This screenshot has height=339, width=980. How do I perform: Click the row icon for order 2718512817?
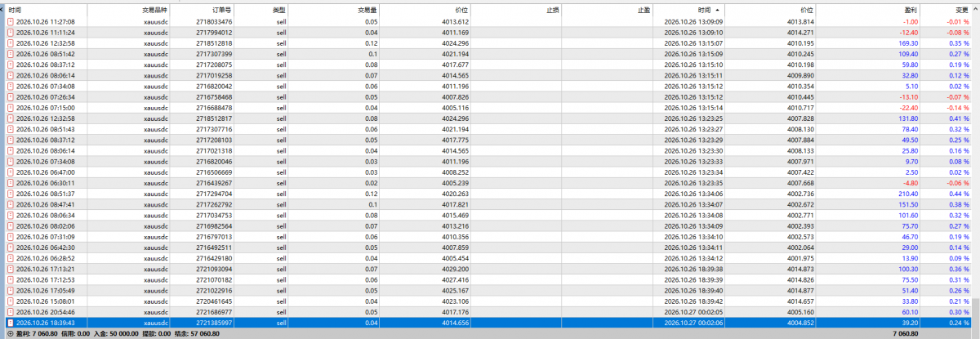tap(10, 118)
